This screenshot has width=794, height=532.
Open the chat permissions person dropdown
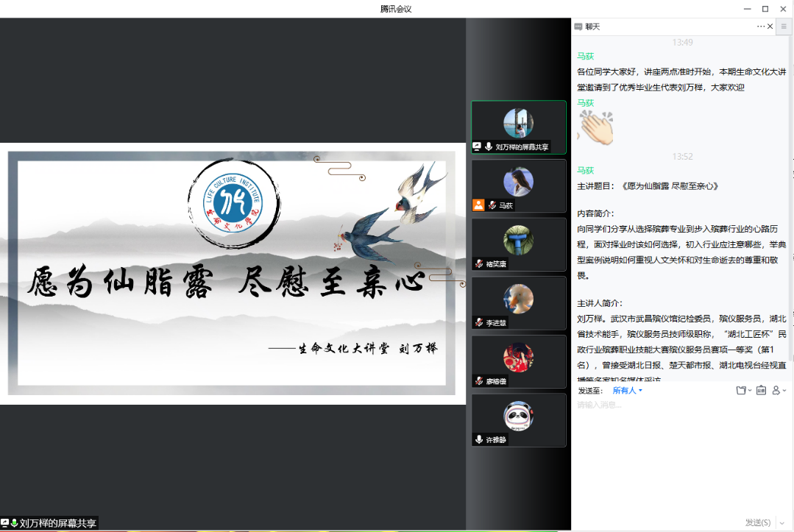click(x=779, y=390)
